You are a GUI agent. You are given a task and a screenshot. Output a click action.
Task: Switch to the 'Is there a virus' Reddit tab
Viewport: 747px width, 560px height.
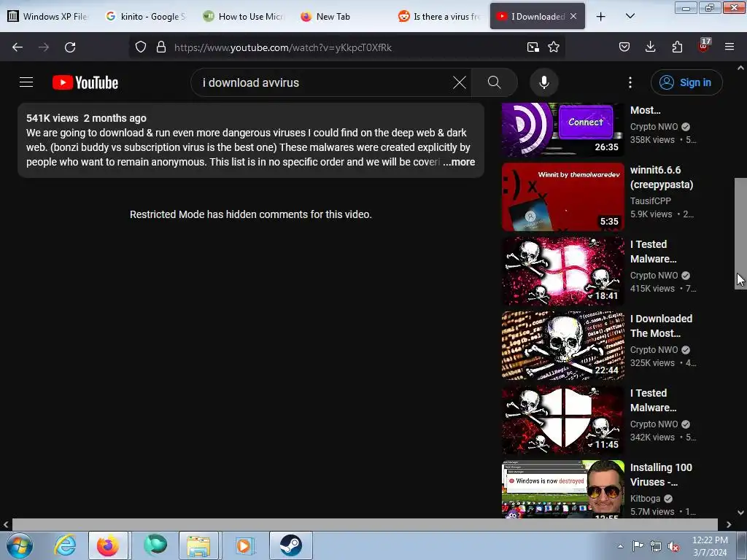438,17
